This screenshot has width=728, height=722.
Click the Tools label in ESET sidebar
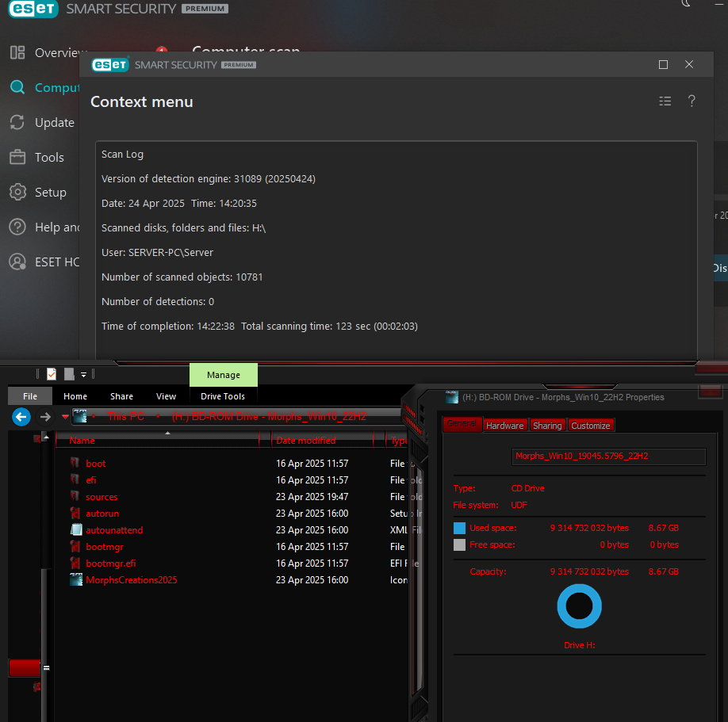pyautogui.click(x=50, y=157)
